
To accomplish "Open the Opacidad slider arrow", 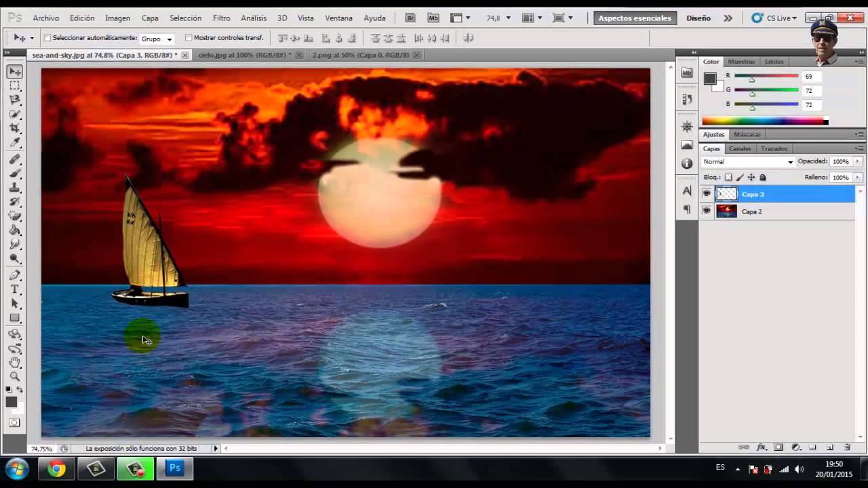I will 858,161.
